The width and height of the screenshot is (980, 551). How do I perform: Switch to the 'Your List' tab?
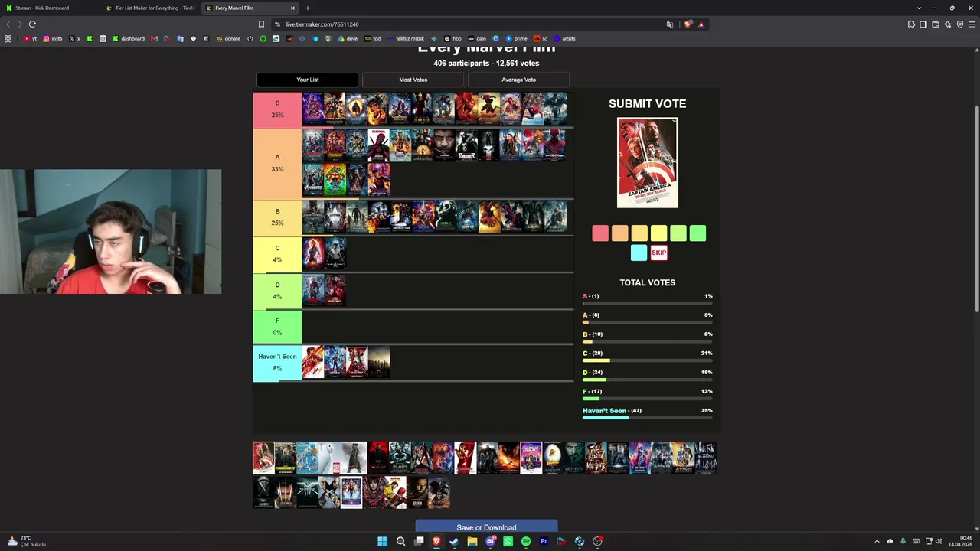[x=308, y=80]
